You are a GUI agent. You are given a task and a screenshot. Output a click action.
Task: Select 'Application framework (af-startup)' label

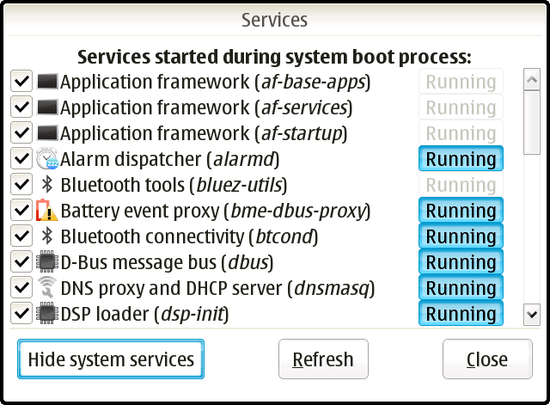(204, 134)
